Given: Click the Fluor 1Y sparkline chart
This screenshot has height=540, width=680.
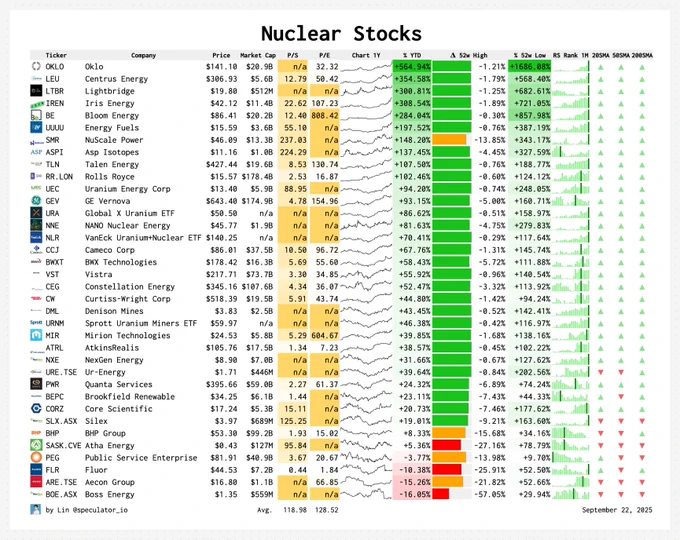Looking at the screenshot, I should 366,470.
